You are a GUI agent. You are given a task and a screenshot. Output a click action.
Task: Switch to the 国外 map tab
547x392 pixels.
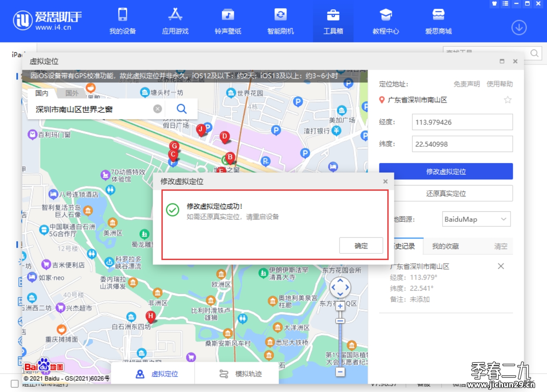click(x=72, y=93)
